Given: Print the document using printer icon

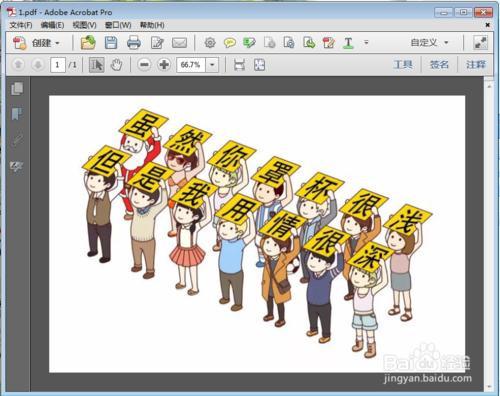Looking at the screenshot, I should [x=134, y=43].
